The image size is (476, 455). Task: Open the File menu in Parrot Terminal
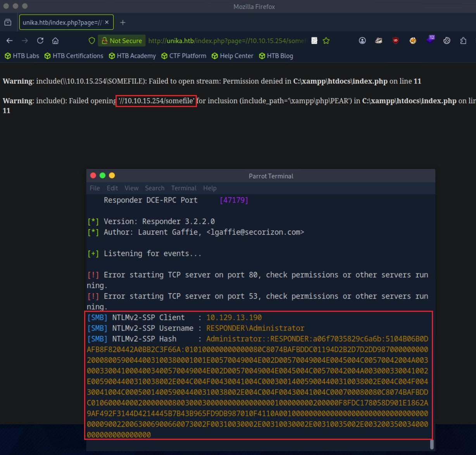(95, 188)
